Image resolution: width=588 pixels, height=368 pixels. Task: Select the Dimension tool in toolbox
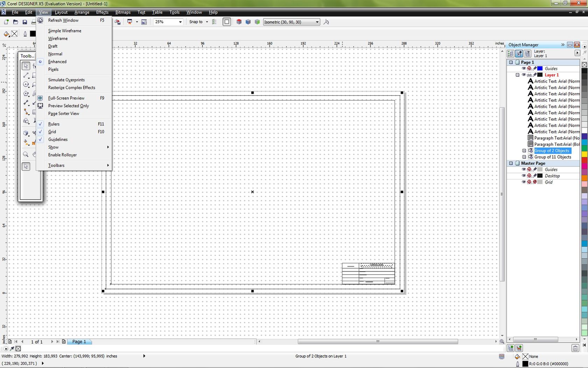pyautogui.click(x=26, y=102)
